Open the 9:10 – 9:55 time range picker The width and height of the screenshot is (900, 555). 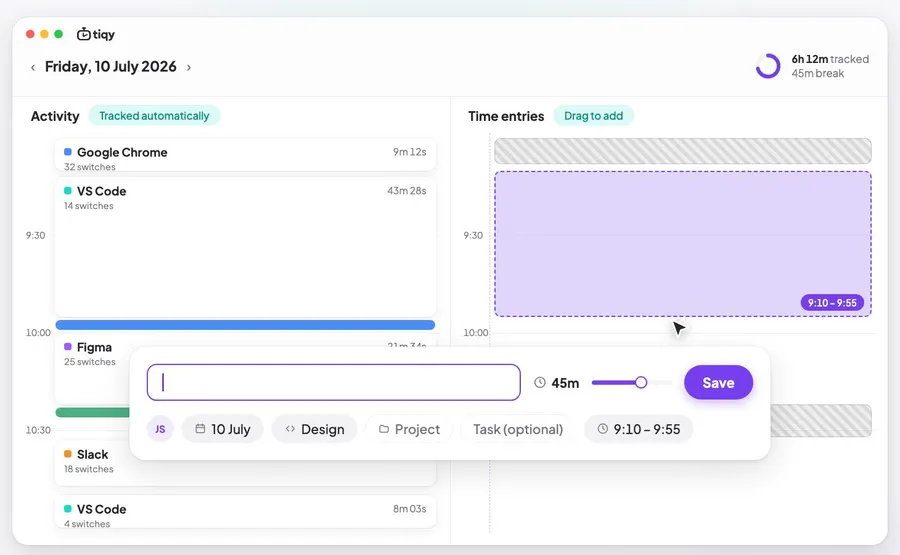click(638, 429)
